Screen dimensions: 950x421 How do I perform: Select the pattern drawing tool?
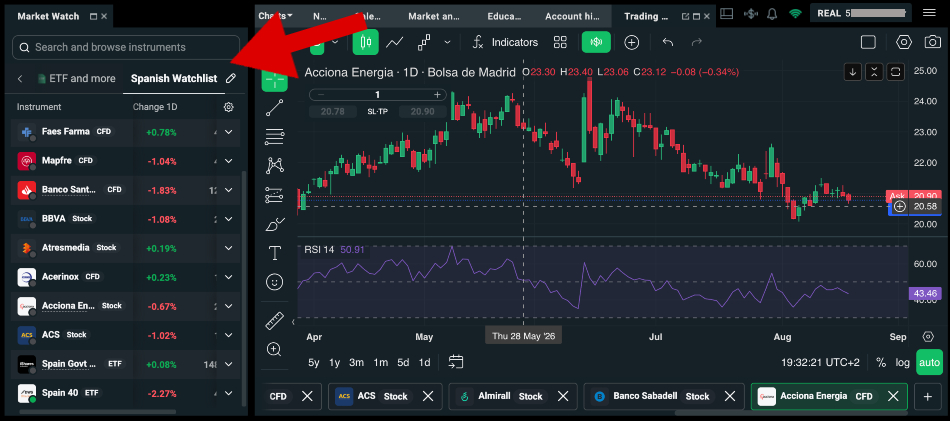point(274,165)
